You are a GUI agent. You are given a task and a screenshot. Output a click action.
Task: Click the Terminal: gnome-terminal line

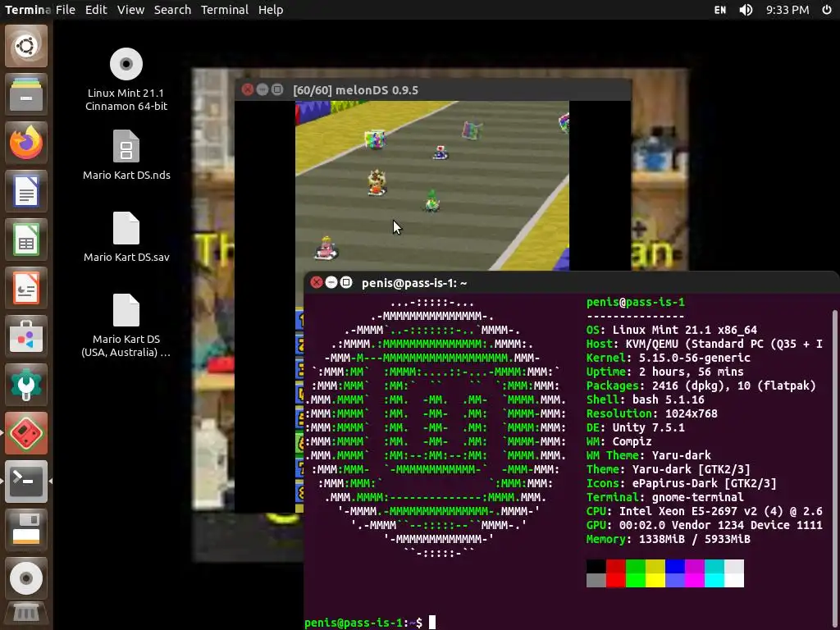(664, 497)
